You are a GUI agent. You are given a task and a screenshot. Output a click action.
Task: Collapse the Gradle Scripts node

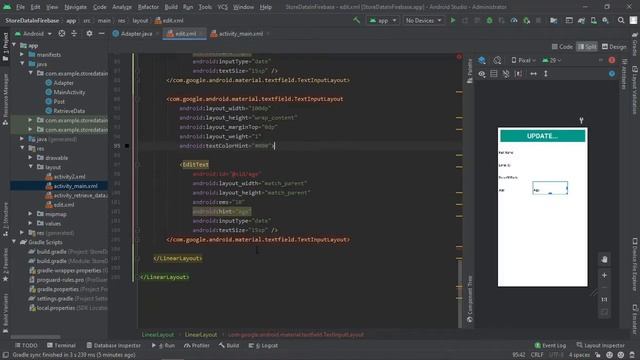14,242
